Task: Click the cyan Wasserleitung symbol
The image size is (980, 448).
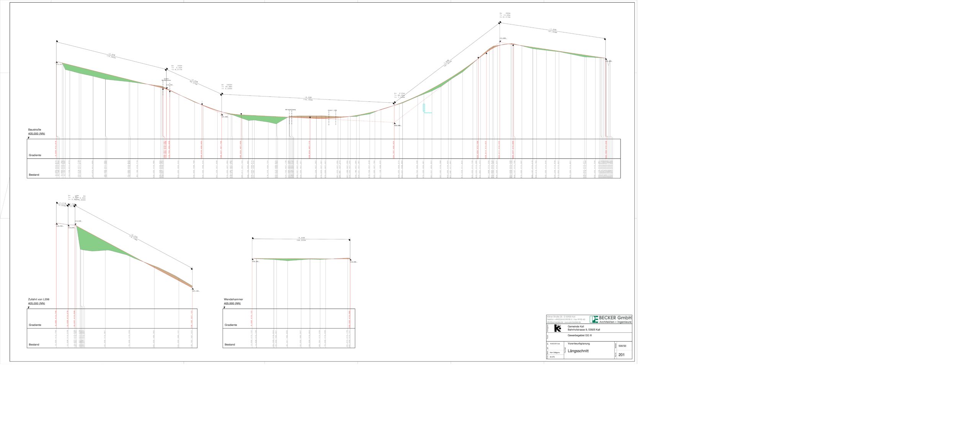Action: tap(424, 108)
